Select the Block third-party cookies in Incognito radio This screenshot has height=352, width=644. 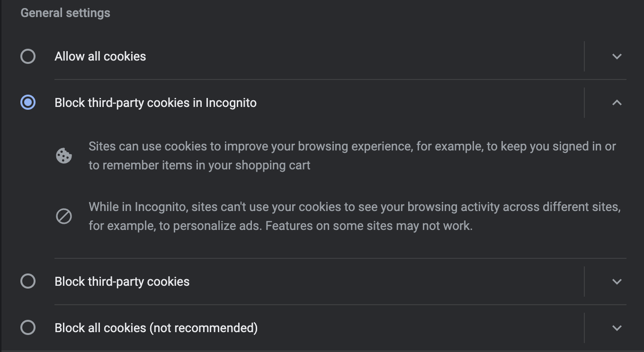(x=28, y=103)
